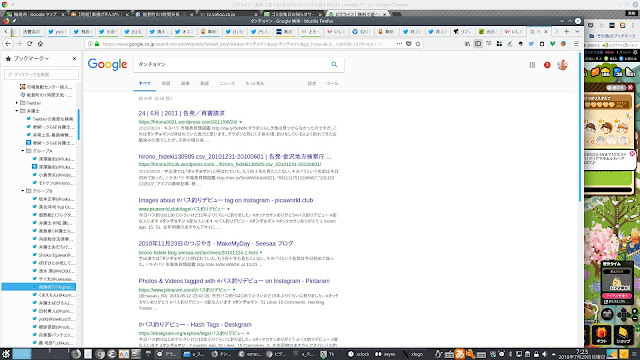Switch to the 画像 search tab
Image resolution: width=640 pixels, height=360 pixels.
pyautogui.click(x=185, y=83)
